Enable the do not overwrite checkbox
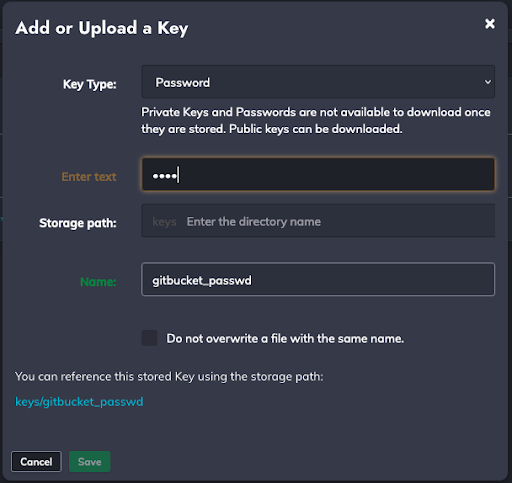 (149, 338)
